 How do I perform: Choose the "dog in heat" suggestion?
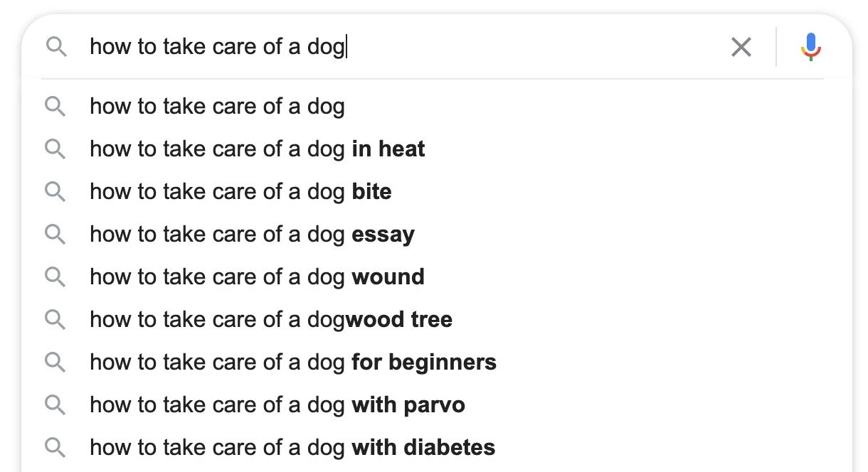coord(257,149)
